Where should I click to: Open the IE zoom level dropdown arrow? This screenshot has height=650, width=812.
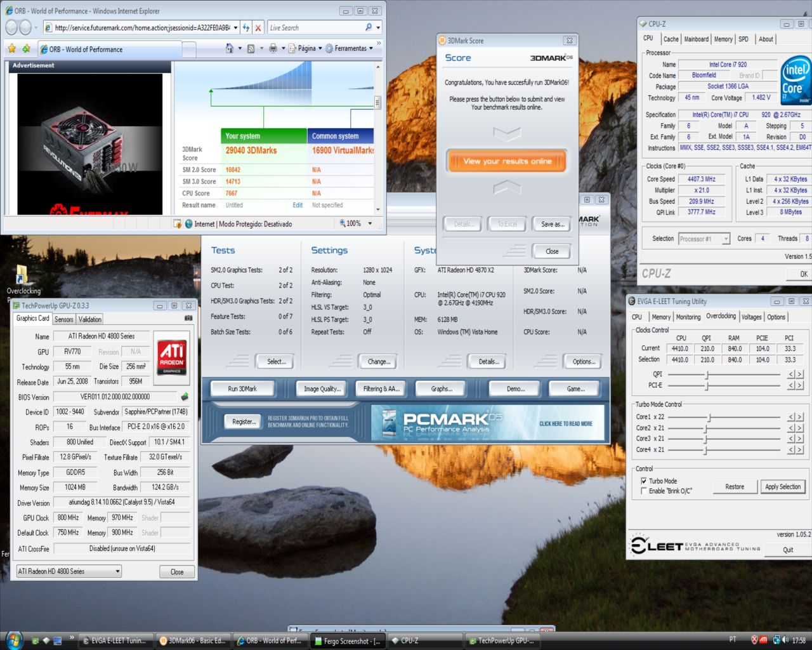point(370,223)
